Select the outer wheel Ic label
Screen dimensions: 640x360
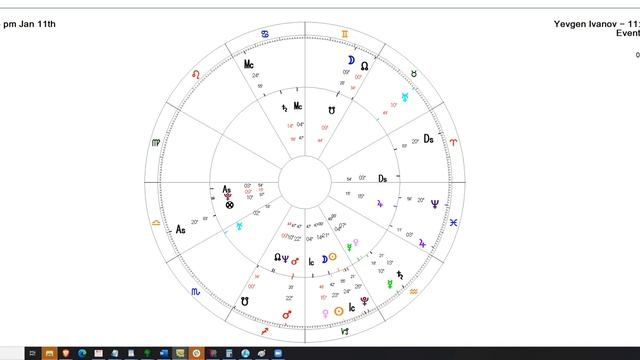[352, 307]
